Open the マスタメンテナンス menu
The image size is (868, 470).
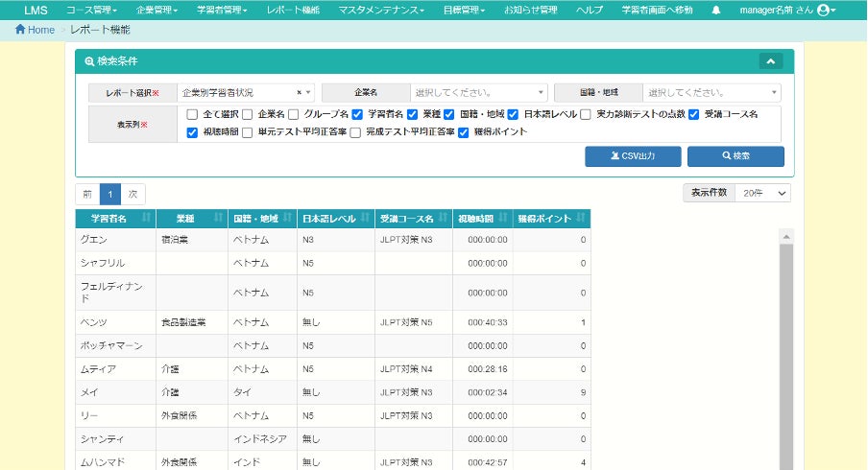click(x=381, y=10)
